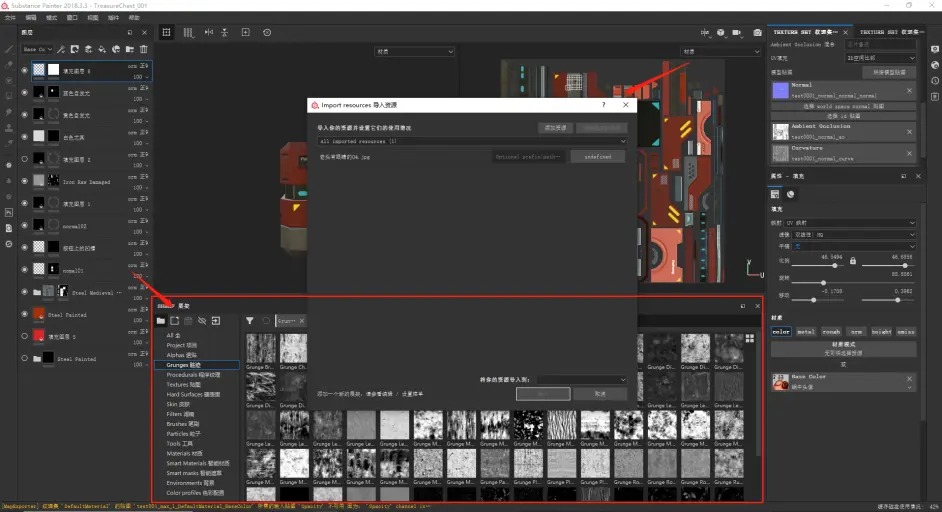Click the first scale slider handle in fill properties
The height and width of the screenshot is (512, 942).
[834, 265]
